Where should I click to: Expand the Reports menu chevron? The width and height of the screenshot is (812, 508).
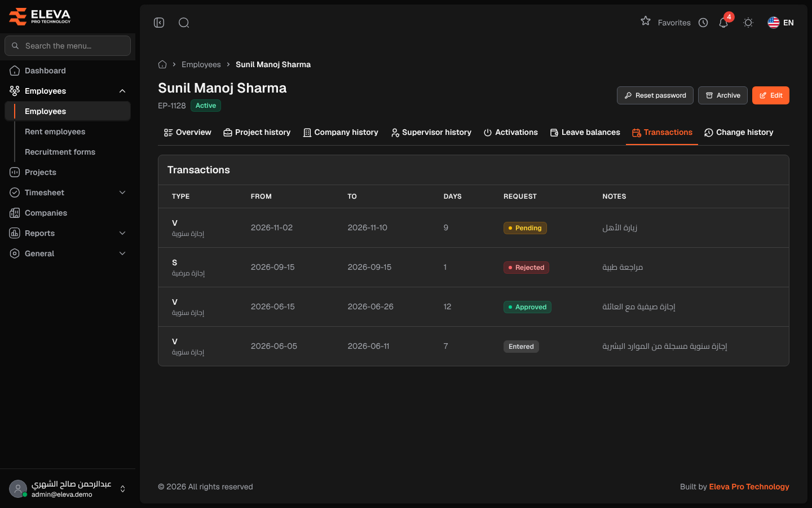click(x=122, y=233)
